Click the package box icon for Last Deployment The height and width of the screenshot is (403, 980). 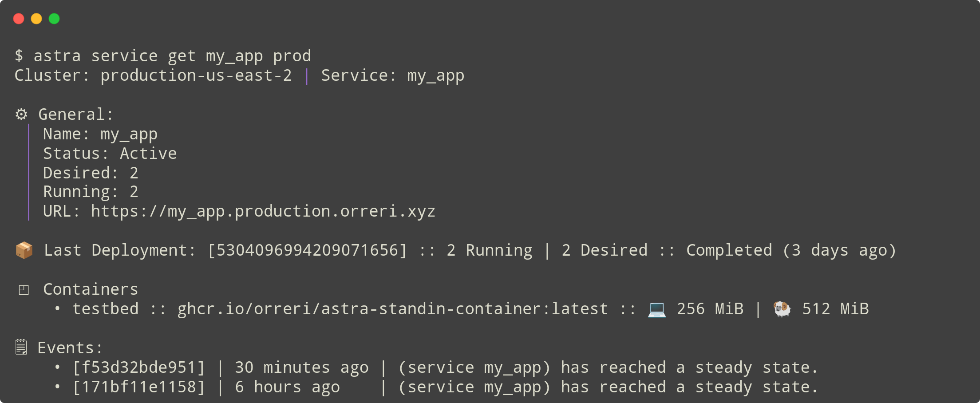(x=24, y=250)
